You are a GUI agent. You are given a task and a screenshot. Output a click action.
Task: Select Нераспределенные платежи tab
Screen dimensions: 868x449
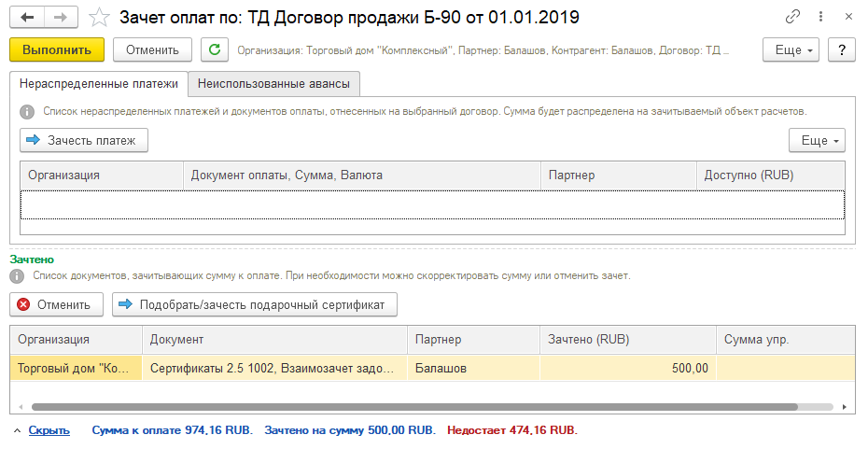tap(98, 84)
